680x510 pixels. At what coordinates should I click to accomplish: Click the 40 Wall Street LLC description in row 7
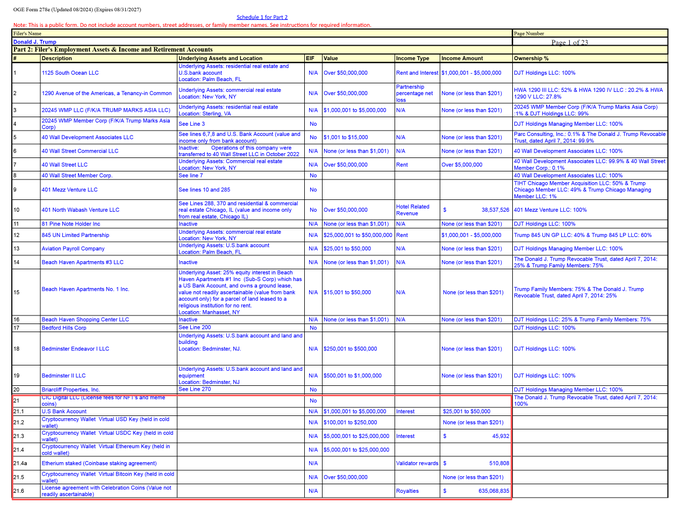point(65,165)
